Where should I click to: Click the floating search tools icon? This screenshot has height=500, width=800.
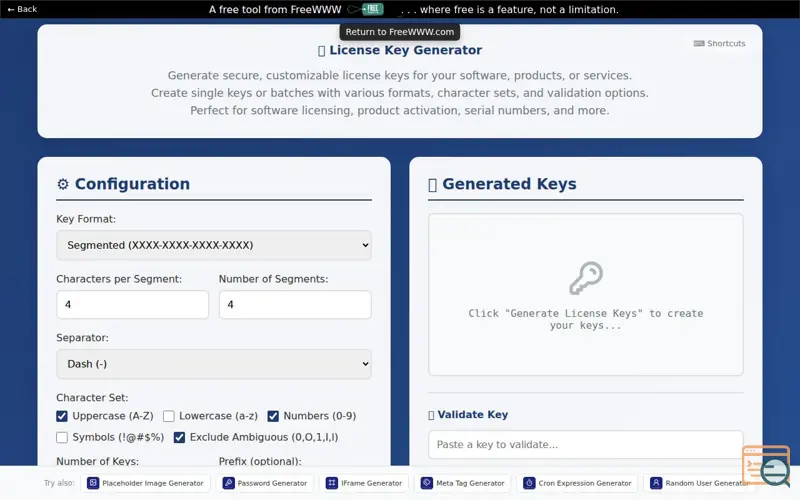766,465
